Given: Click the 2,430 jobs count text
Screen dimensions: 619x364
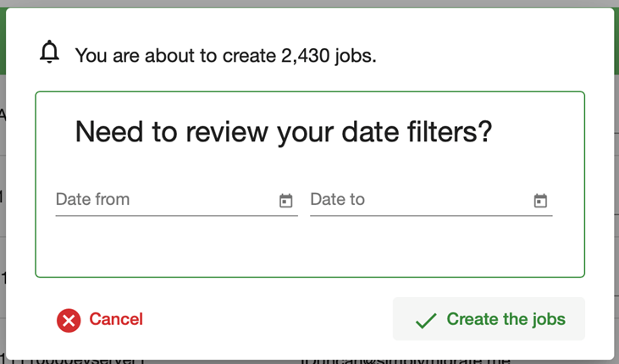Looking at the screenshot, I should (327, 56).
